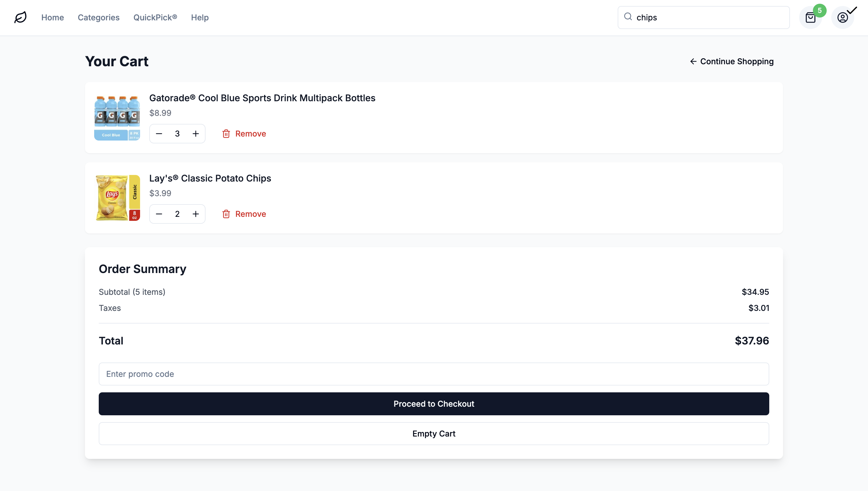
Task: Increase Lay's chips quantity with plus
Action: [196, 214]
